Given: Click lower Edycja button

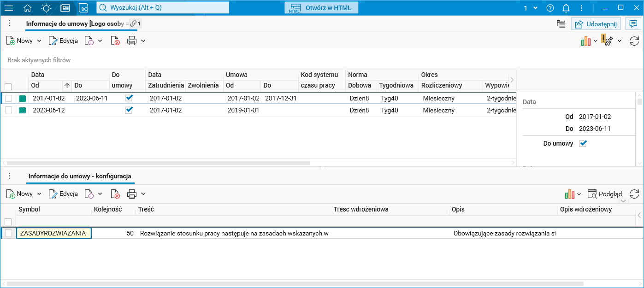Looking at the screenshot, I should [x=63, y=194].
